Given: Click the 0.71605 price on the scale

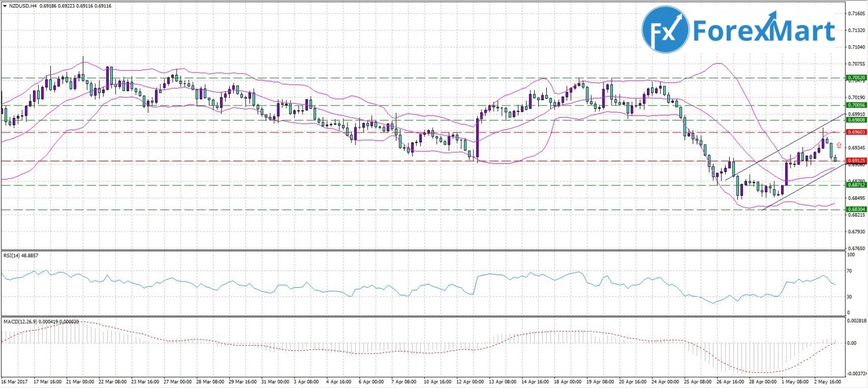Looking at the screenshot, I should click(855, 13).
